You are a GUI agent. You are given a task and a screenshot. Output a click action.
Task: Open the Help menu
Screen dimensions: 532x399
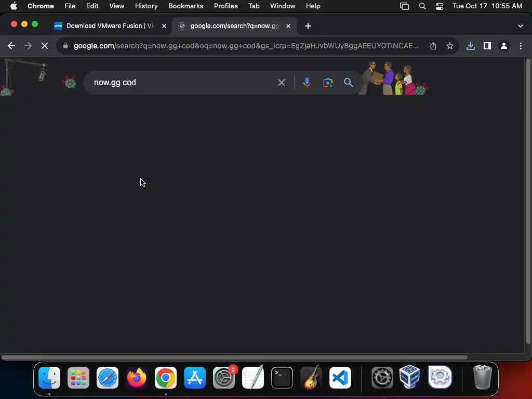pyautogui.click(x=313, y=6)
